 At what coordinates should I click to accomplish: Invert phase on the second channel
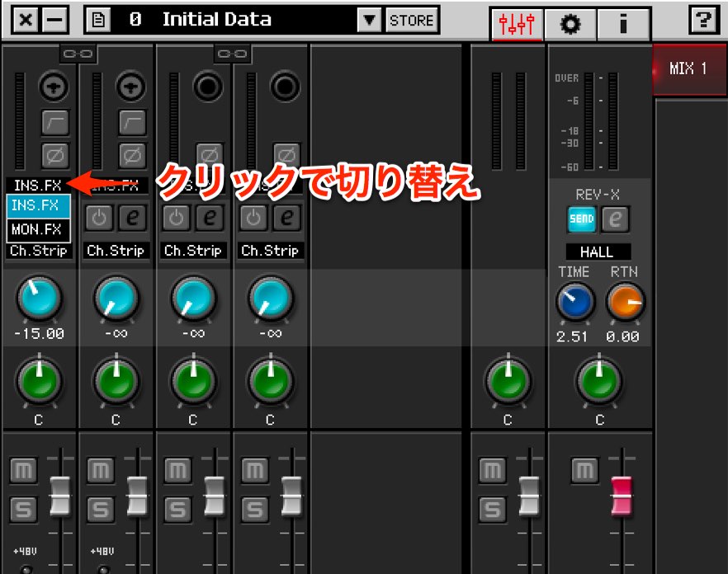pyautogui.click(x=132, y=155)
